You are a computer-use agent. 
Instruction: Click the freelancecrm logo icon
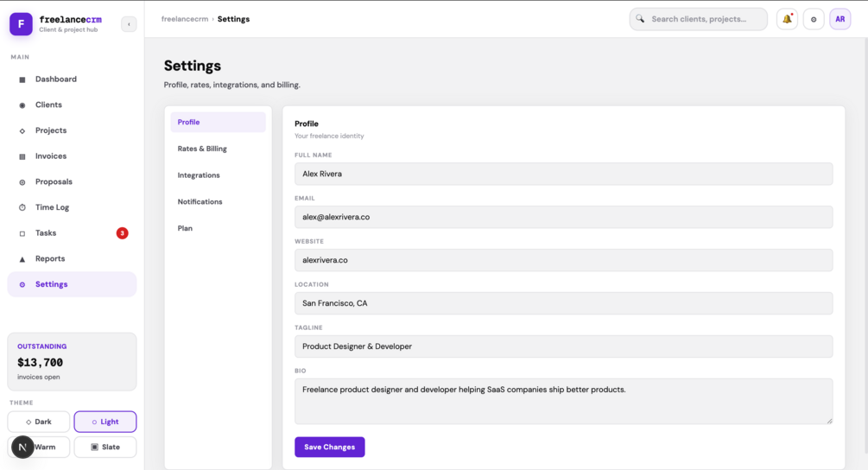point(22,23)
